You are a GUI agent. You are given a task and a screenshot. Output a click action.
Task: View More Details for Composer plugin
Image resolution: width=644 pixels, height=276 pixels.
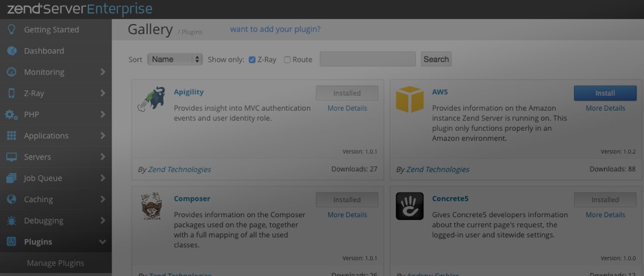point(347,215)
